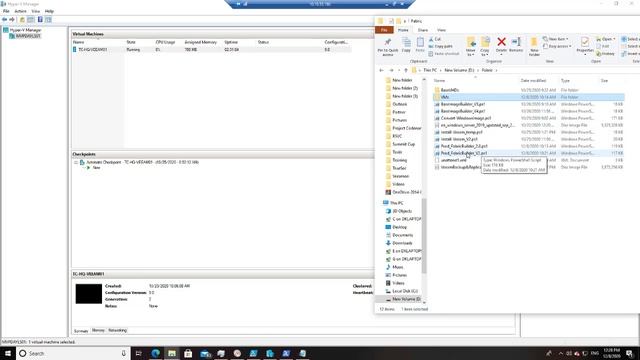This screenshot has height=360, width=640.
Task: Click Copy path in the ribbon
Action: (x=441, y=47)
